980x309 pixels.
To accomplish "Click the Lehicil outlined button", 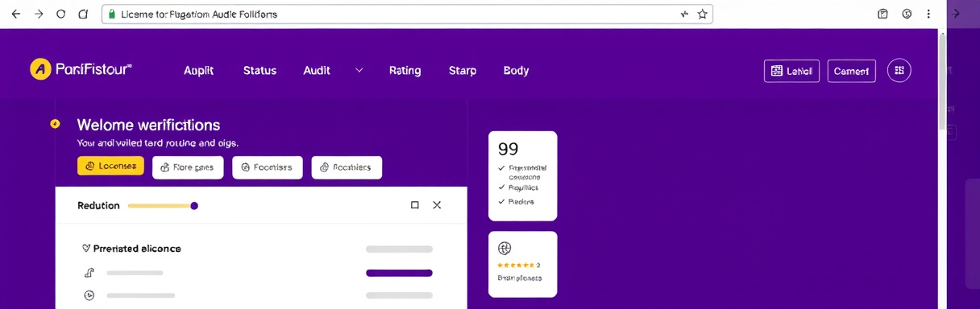I will [x=791, y=71].
